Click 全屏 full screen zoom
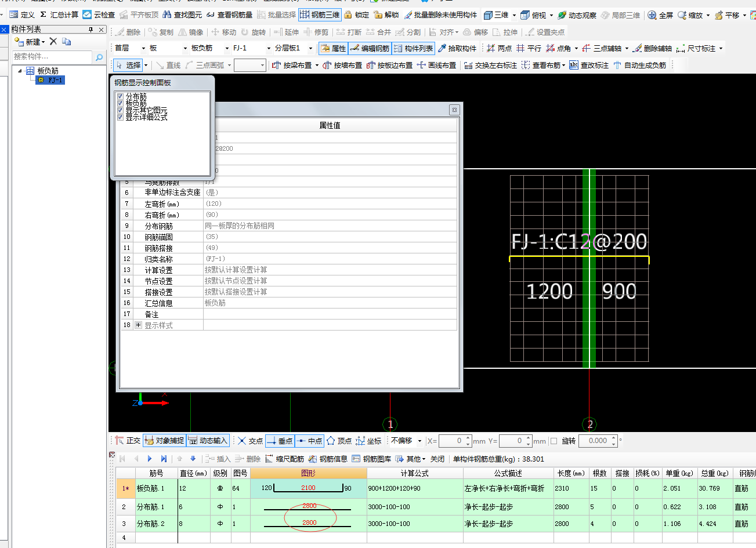 (x=660, y=15)
